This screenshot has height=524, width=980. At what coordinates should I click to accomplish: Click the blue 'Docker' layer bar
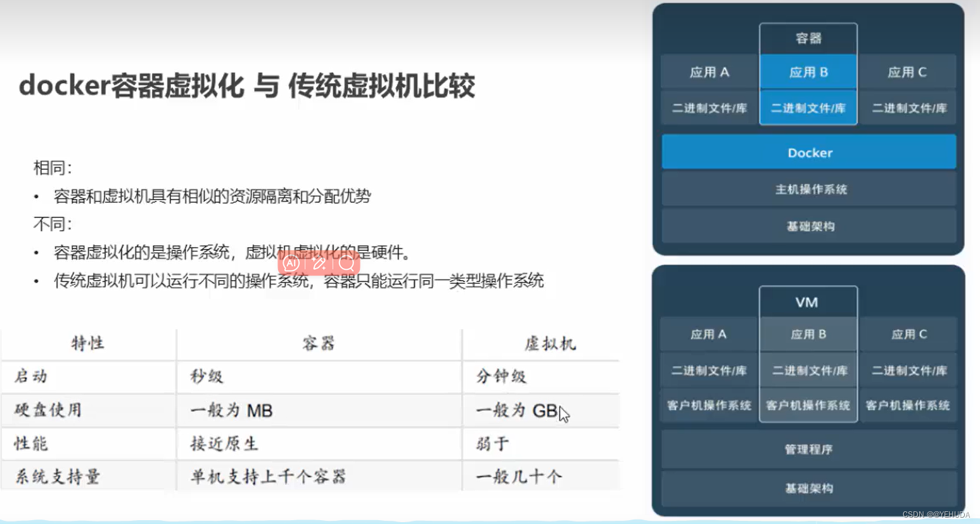(x=809, y=152)
